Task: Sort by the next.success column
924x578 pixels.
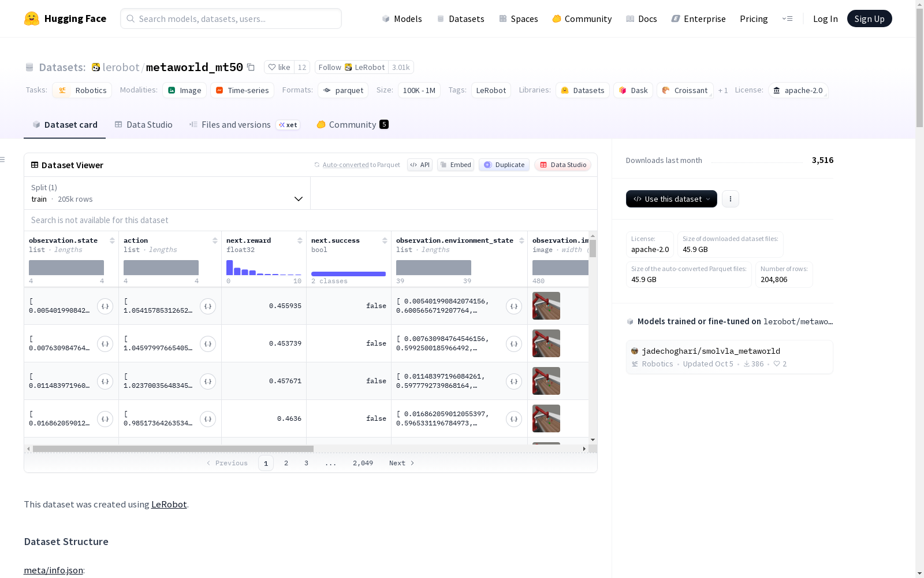Action: pyautogui.click(x=385, y=240)
